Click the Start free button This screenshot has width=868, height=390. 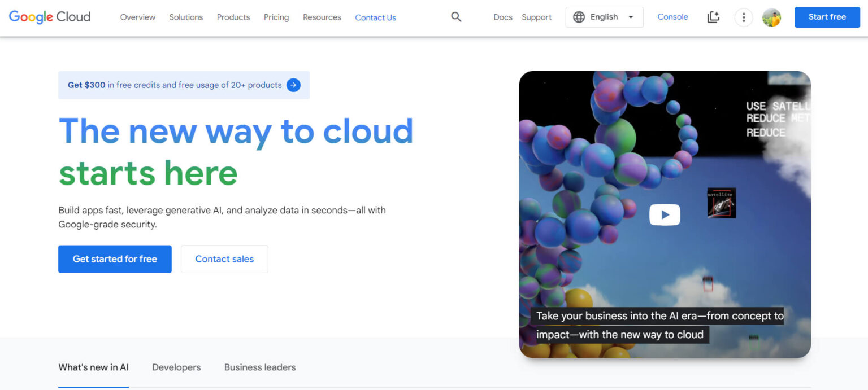827,17
